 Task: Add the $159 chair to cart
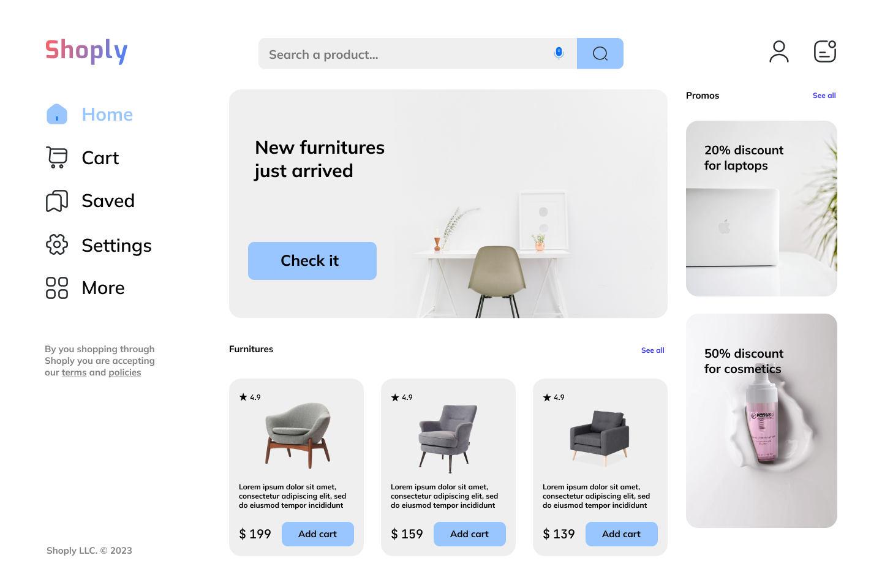coord(469,533)
